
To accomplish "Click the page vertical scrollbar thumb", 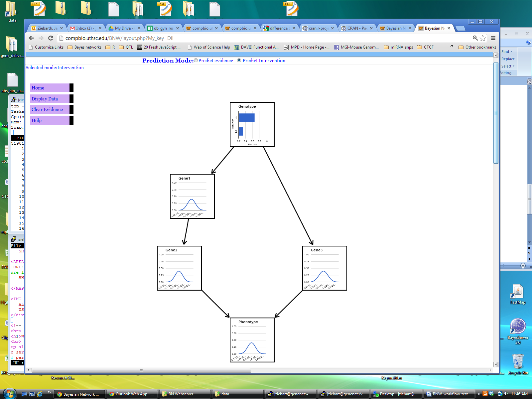I will pyautogui.click(x=496, y=113).
